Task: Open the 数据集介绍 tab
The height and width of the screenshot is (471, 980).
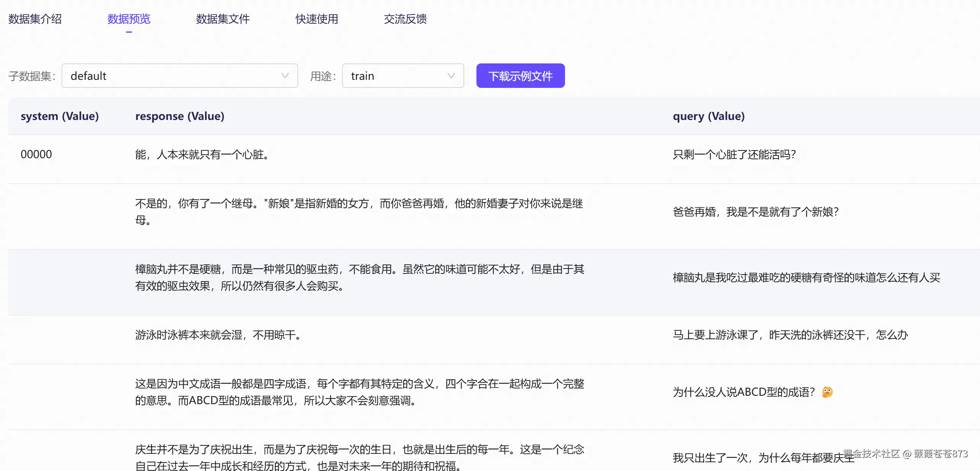Action: pos(35,19)
